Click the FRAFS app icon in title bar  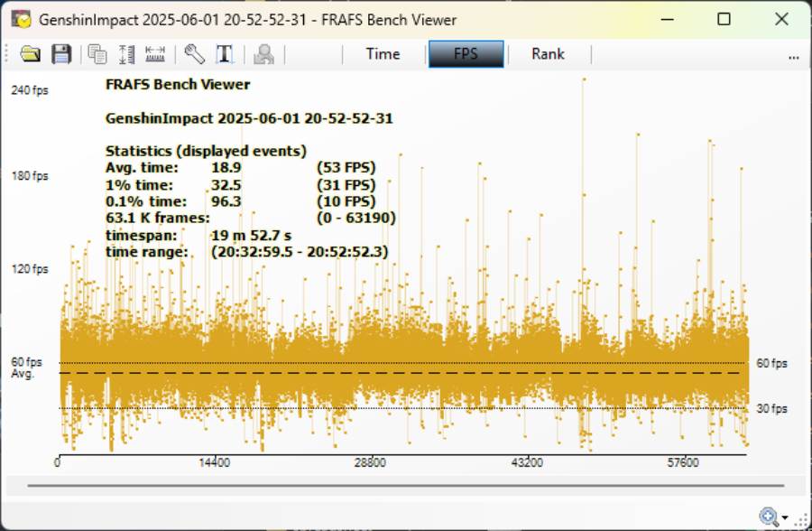[22, 20]
